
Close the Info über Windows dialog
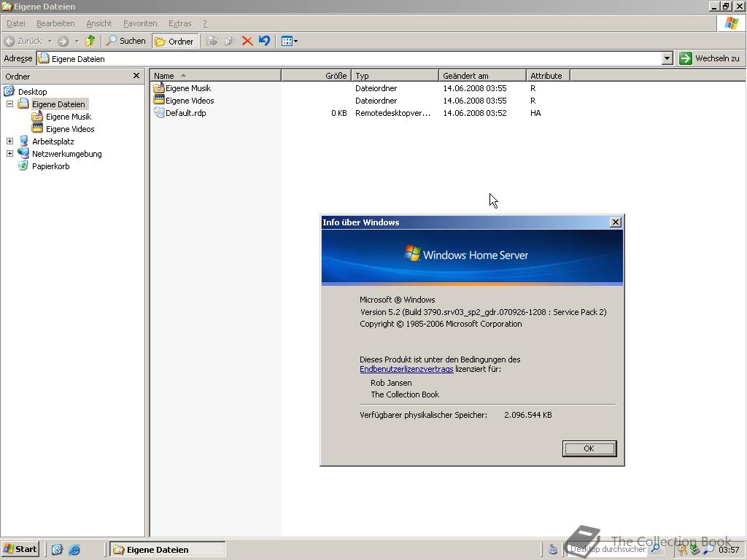(x=616, y=222)
